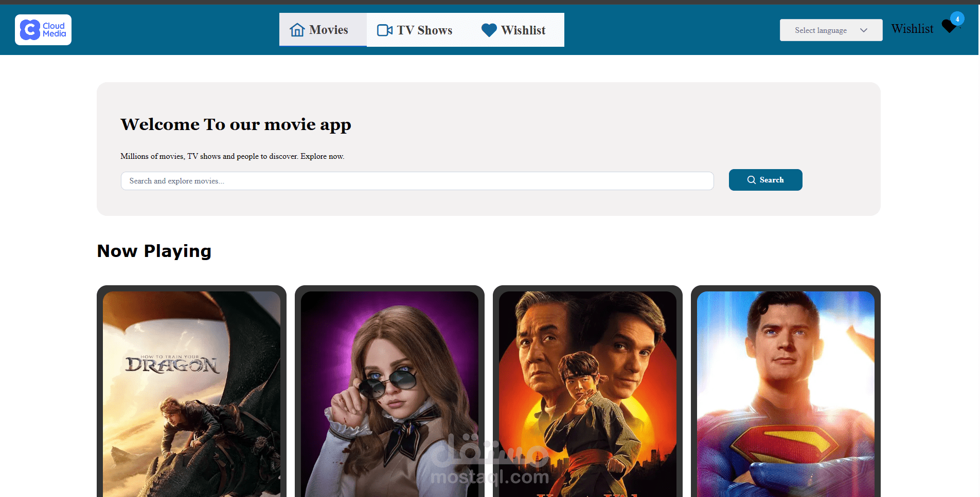
Task: Click the language dropdown chevron arrow
Action: point(864,30)
